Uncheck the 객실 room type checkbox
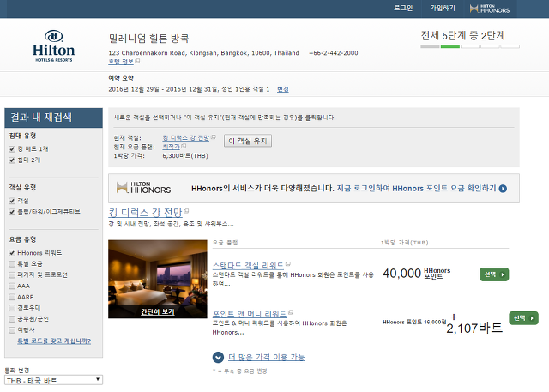This screenshot has width=549, height=392. point(12,201)
